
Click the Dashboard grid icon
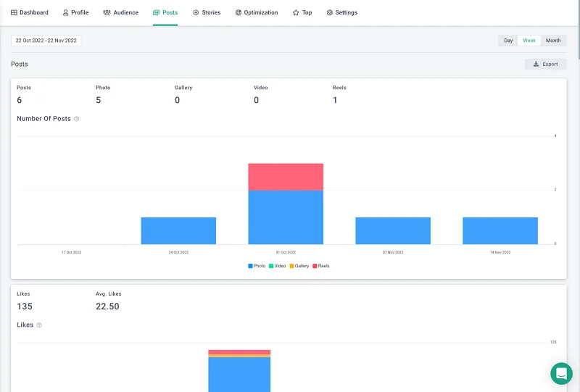click(14, 13)
